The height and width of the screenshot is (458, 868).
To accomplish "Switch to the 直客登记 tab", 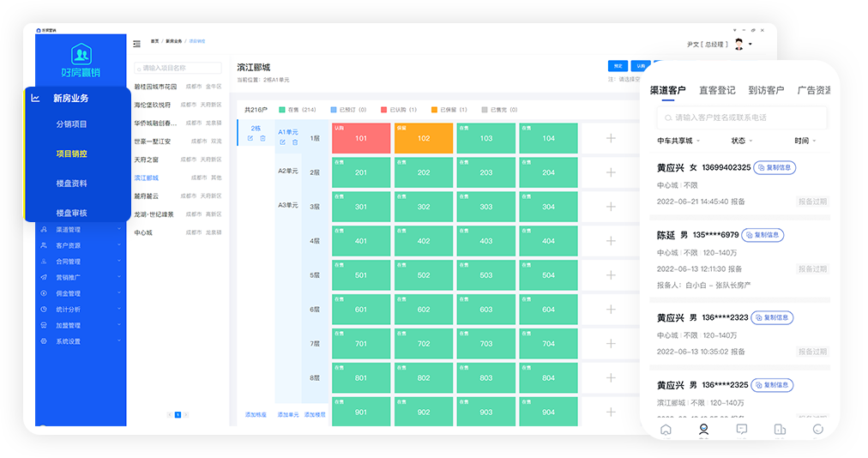I will point(717,90).
